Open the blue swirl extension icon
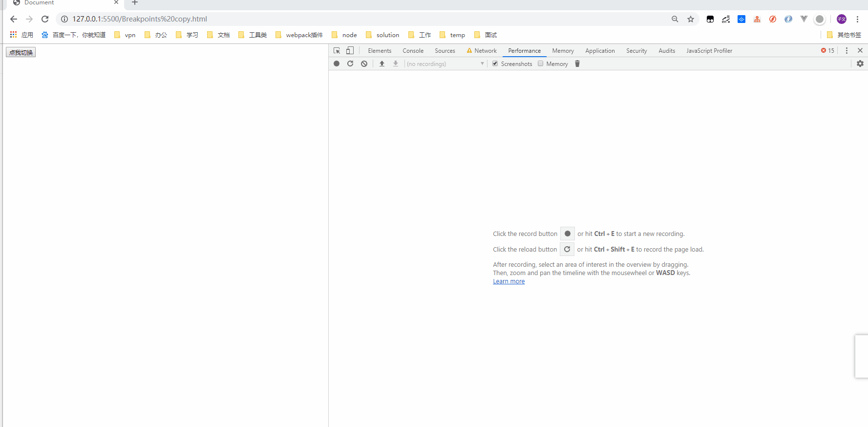This screenshot has width=868, height=427. click(788, 19)
